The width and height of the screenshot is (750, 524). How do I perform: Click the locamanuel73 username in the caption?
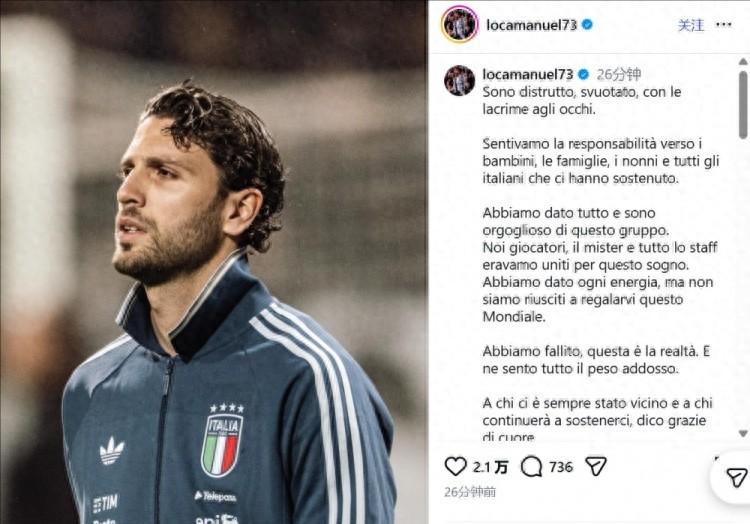coord(527,74)
